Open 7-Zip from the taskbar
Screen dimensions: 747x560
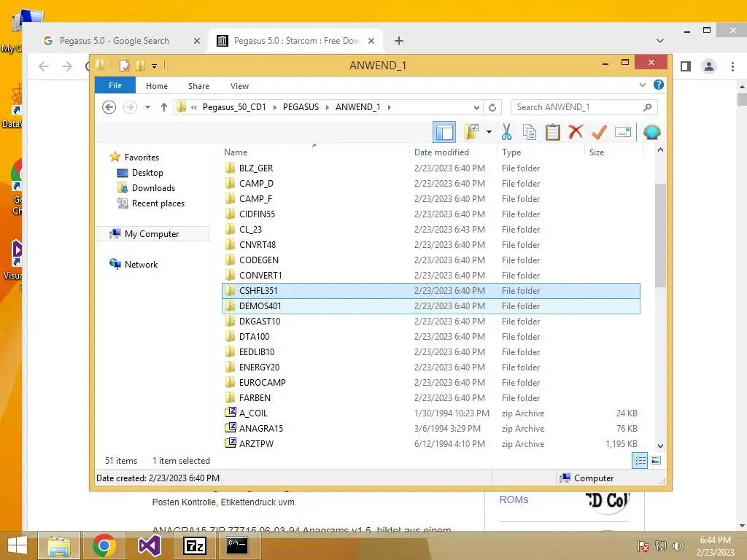click(195, 545)
